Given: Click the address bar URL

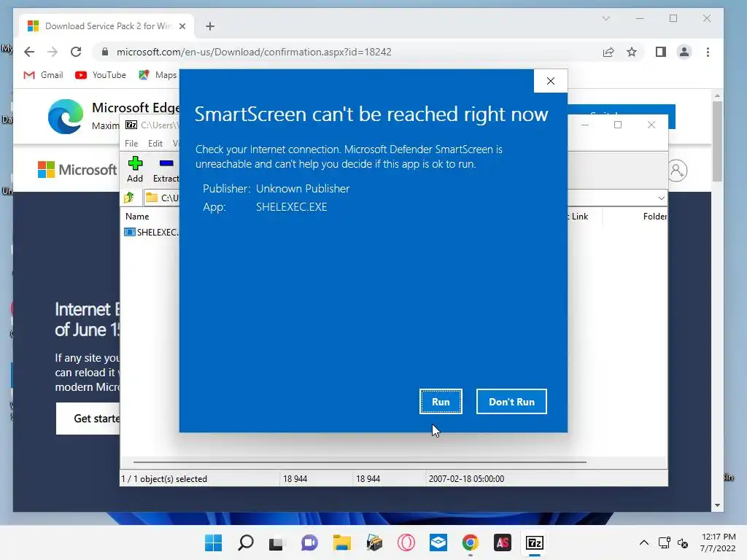Looking at the screenshot, I should click(254, 52).
